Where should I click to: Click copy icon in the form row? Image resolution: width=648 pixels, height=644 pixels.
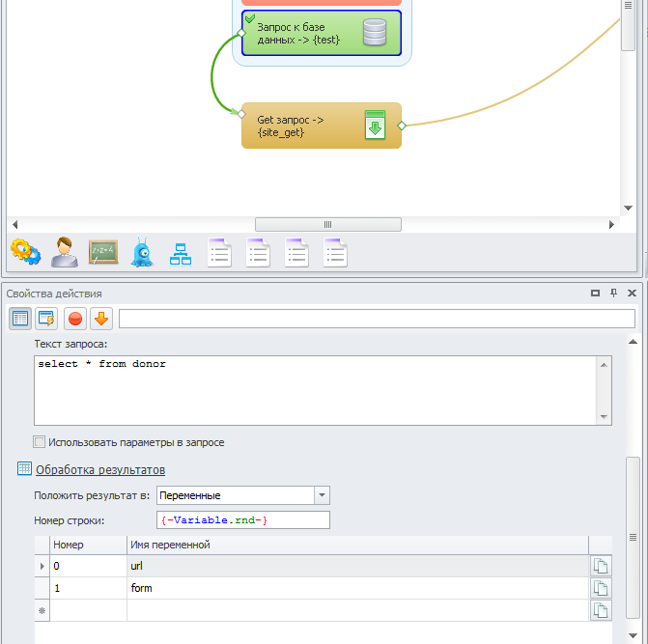[x=601, y=588]
